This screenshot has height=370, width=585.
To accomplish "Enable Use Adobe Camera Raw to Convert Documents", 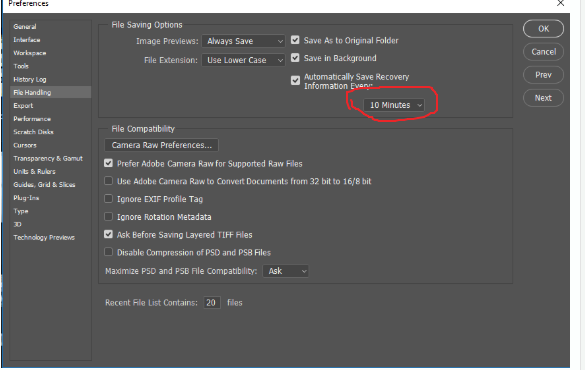I will (x=108, y=181).
